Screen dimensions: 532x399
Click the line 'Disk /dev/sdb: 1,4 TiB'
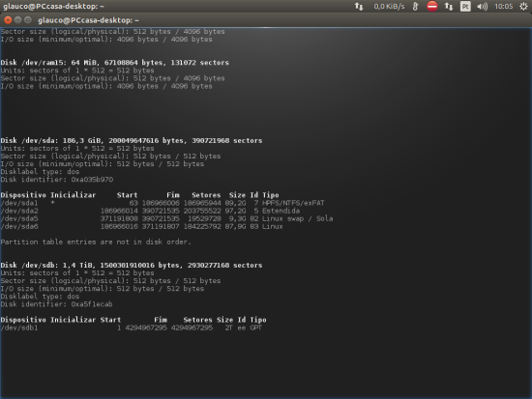pyautogui.click(x=132, y=266)
